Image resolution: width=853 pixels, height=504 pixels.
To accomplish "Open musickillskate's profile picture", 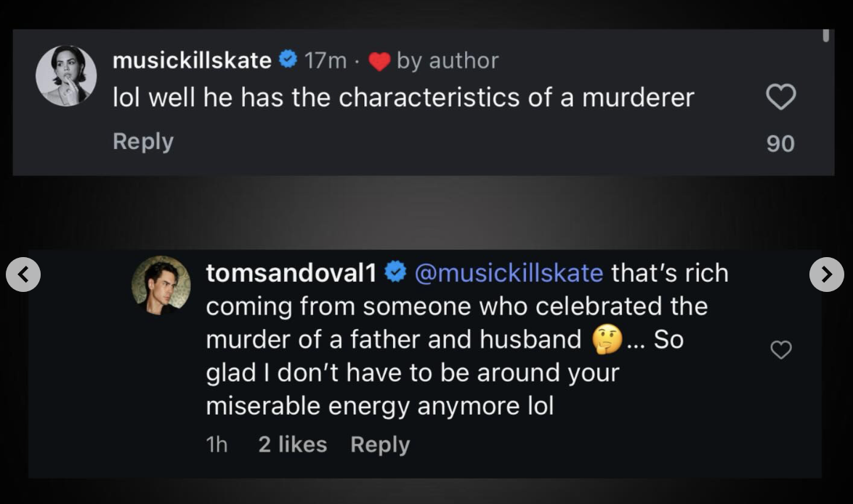I will click(x=66, y=76).
